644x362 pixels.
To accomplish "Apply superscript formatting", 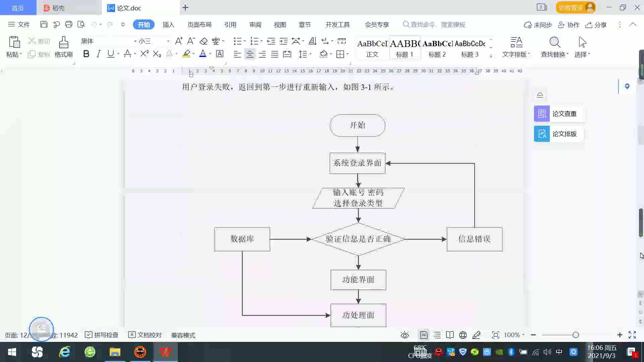I will (x=144, y=54).
